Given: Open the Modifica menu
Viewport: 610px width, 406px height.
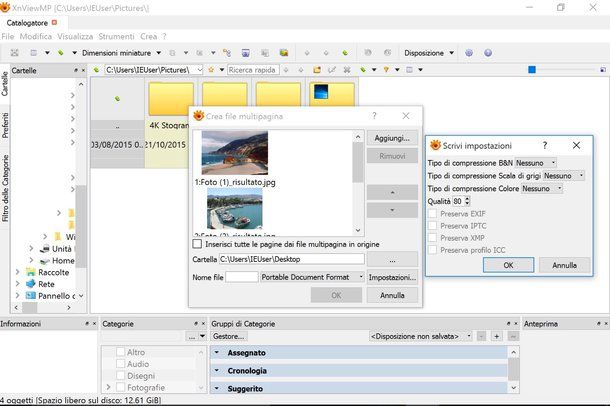Looking at the screenshot, I should pyautogui.click(x=36, y=37).
